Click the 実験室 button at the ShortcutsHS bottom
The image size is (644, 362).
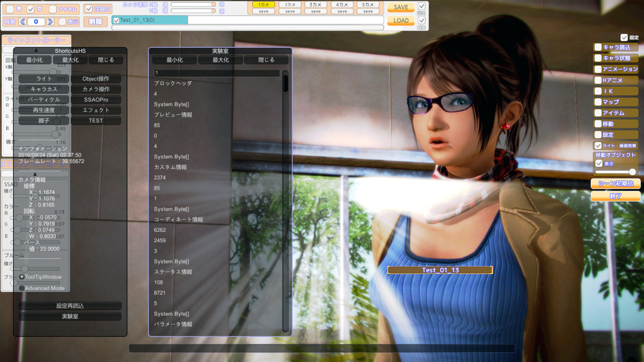70,316
